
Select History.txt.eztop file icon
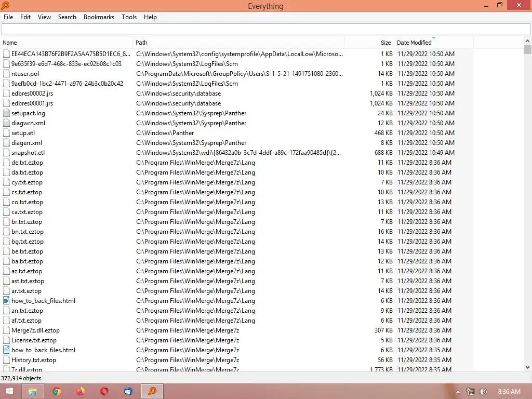coord(6,360)
